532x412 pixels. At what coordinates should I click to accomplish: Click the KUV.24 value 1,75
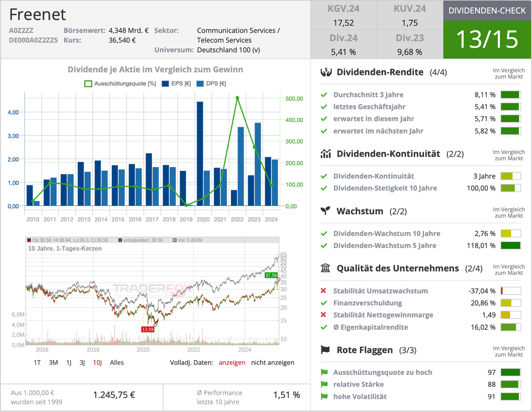point(410,23)
